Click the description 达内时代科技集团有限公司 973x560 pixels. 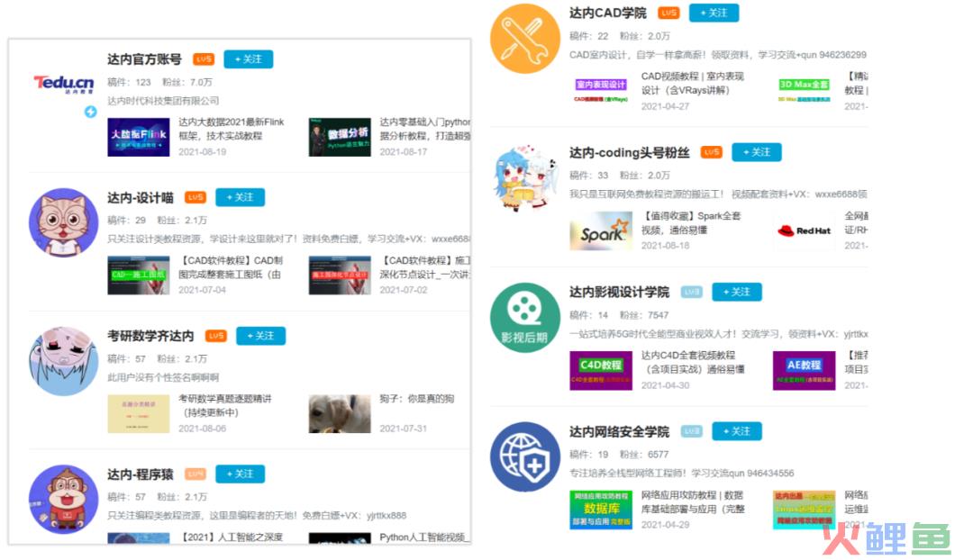pyautogui.click(x=163, y=101)
